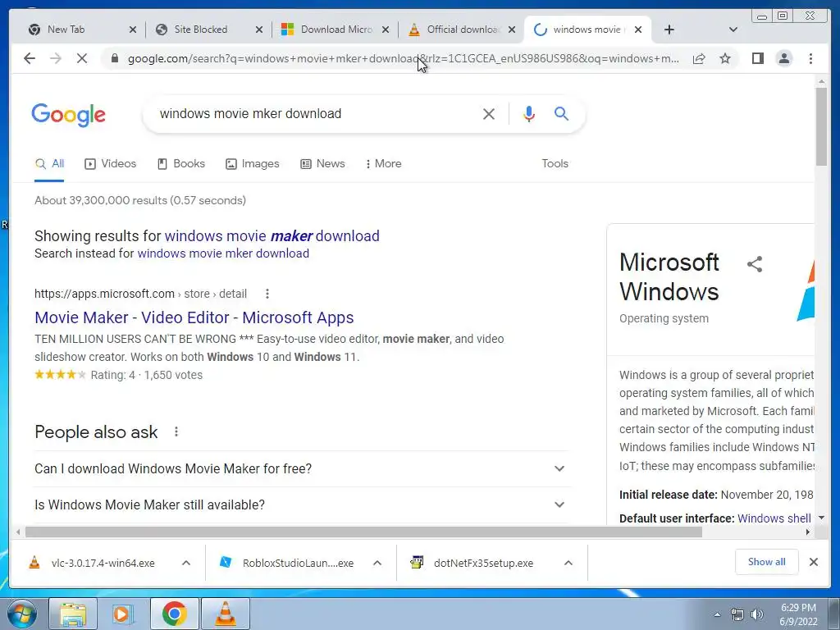Close the Official download VLC tab
The width and height of the screenshot is (840, 630).
coord(512,30)
